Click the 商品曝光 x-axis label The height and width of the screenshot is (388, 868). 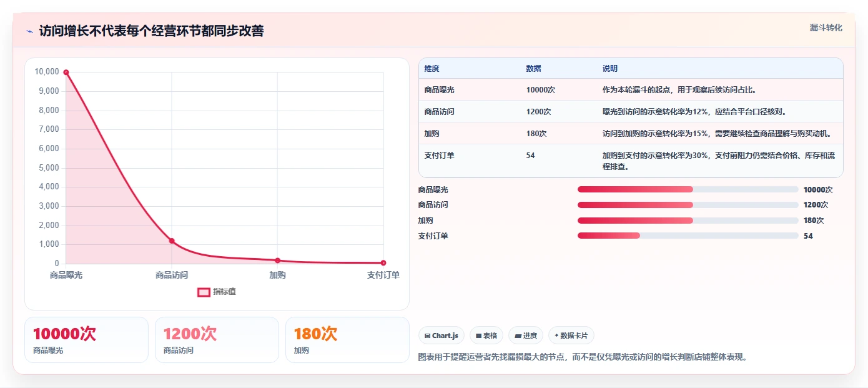(x=66, y=275)
